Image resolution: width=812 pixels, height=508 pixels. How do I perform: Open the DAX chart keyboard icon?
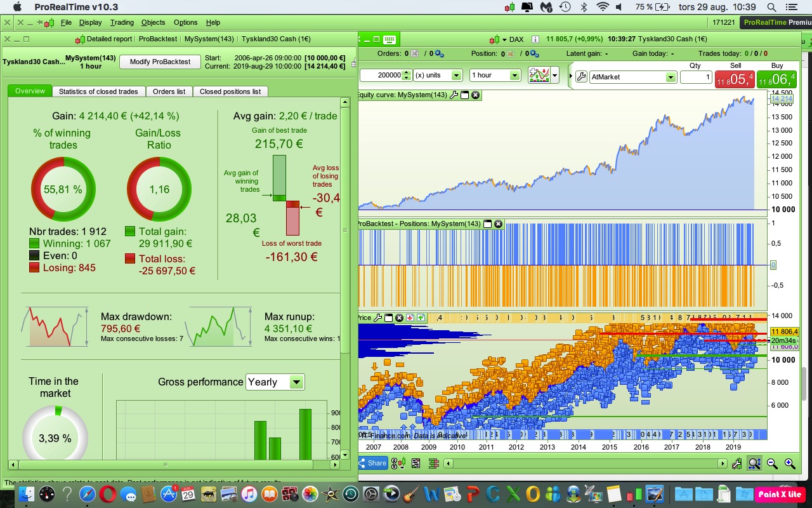pos(390,39)
